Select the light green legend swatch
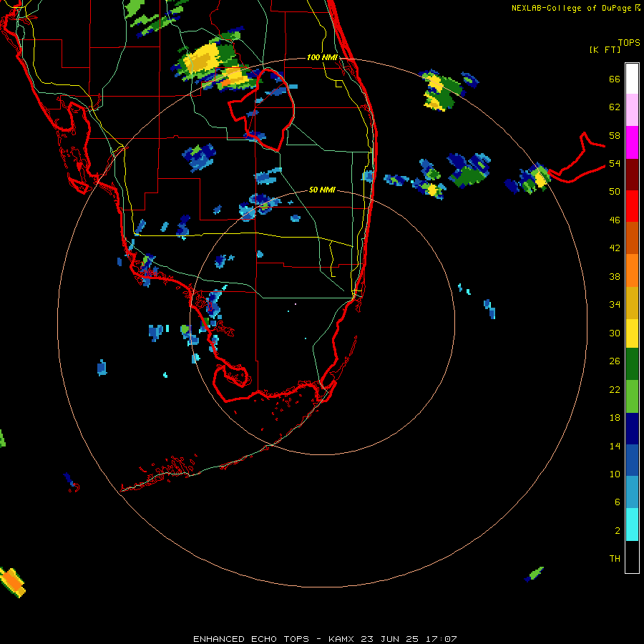This screenshot has height=644, width=644. [x=632, y=396]
